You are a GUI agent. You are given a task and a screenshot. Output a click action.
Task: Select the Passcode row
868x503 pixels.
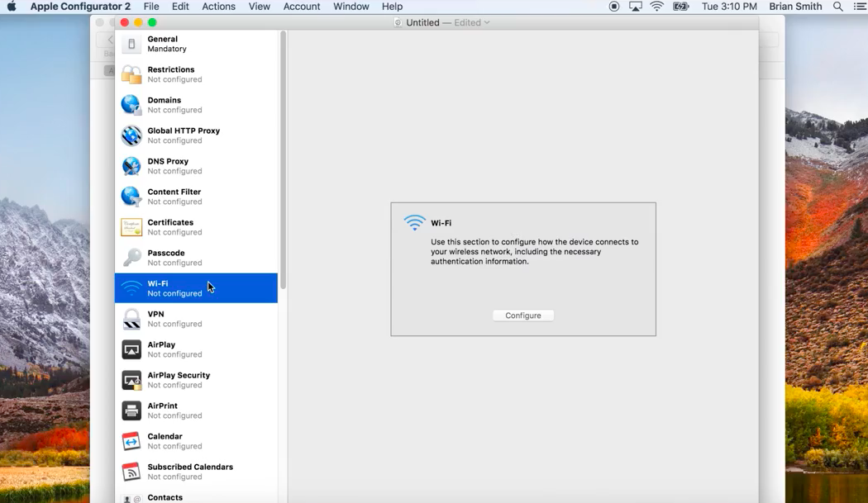196,258
